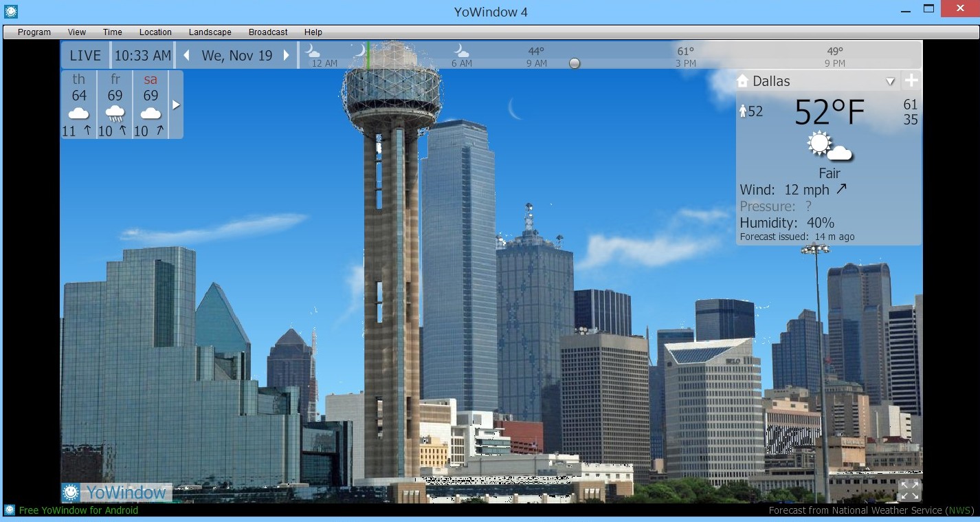Select the Thursday forecast tile
980x522 pixels.
pos(78,105)
